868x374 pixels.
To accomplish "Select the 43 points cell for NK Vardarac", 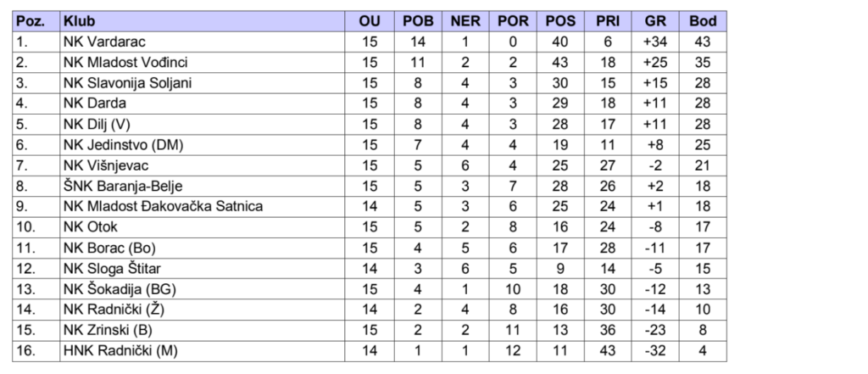I will (704, 42).
